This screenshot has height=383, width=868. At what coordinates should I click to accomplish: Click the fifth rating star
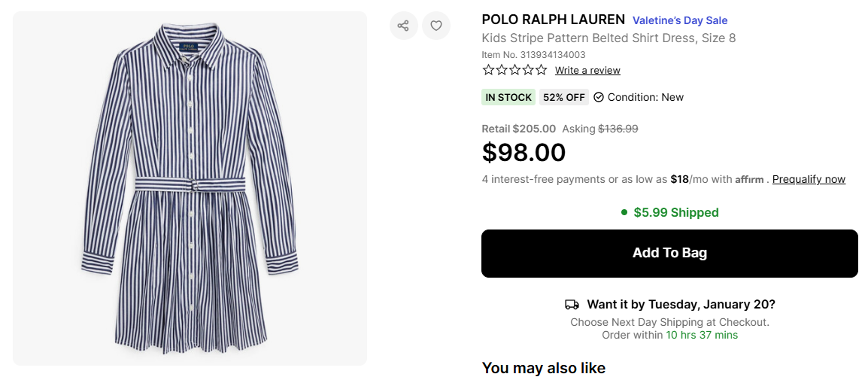[x=541, y=70]
